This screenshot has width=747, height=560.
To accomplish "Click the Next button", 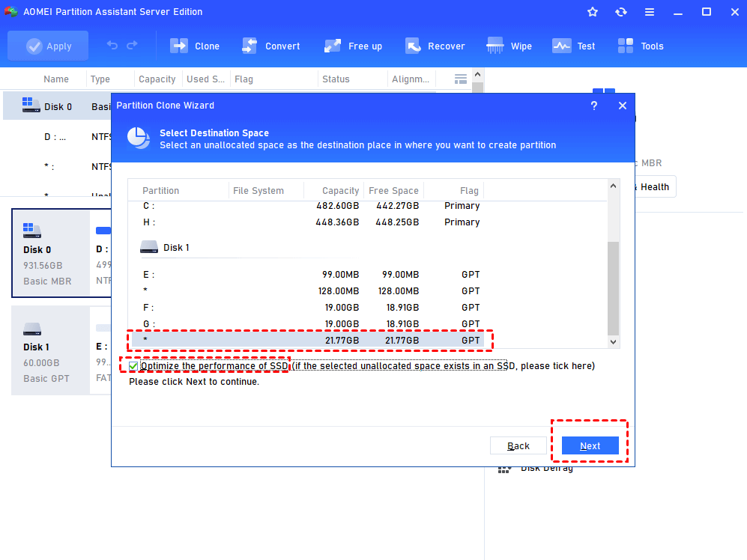I will pyautogui.click(x=590, y=445).
